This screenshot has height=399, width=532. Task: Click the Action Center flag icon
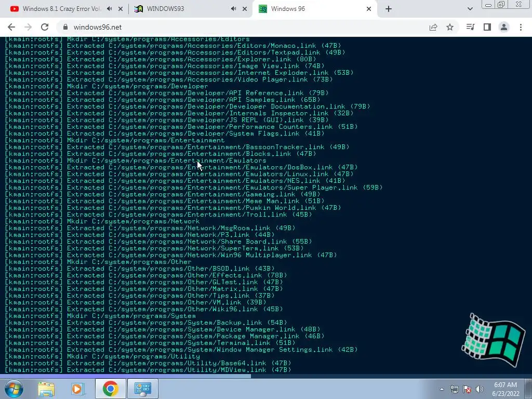click(467, 389)
